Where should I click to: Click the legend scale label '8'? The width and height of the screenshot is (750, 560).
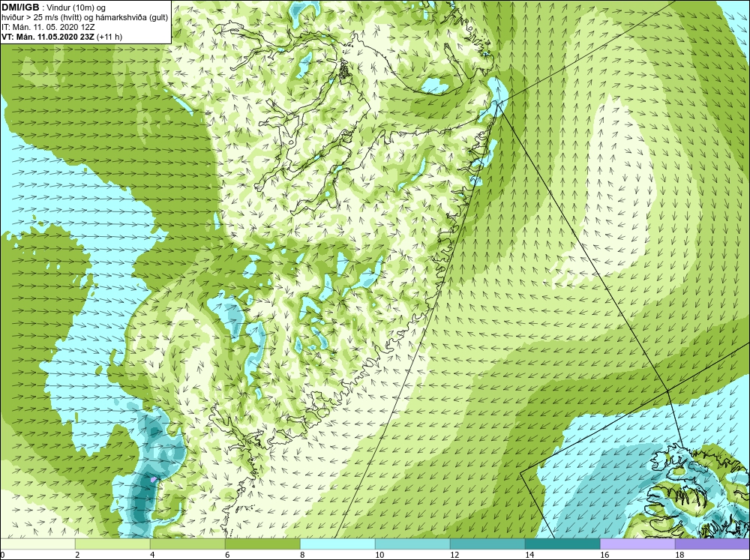[x=302, y=555]
